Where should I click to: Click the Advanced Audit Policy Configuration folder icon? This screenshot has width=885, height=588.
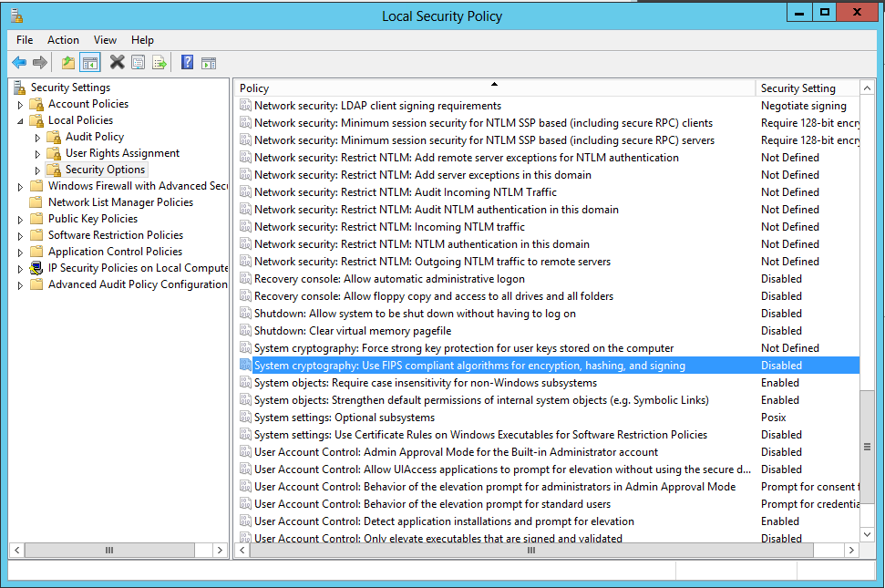(x=36, y=284)
